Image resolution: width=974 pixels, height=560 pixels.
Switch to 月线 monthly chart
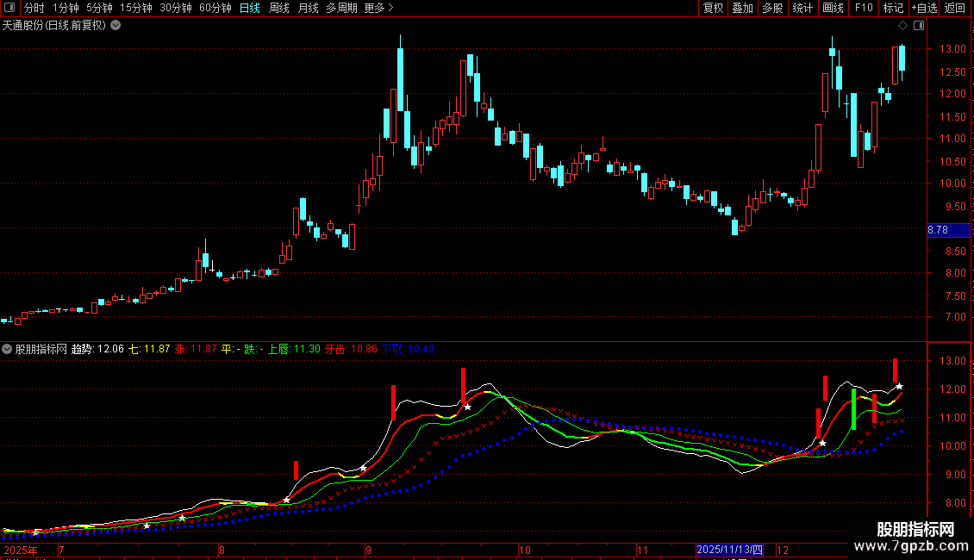[x=308, y=8]
